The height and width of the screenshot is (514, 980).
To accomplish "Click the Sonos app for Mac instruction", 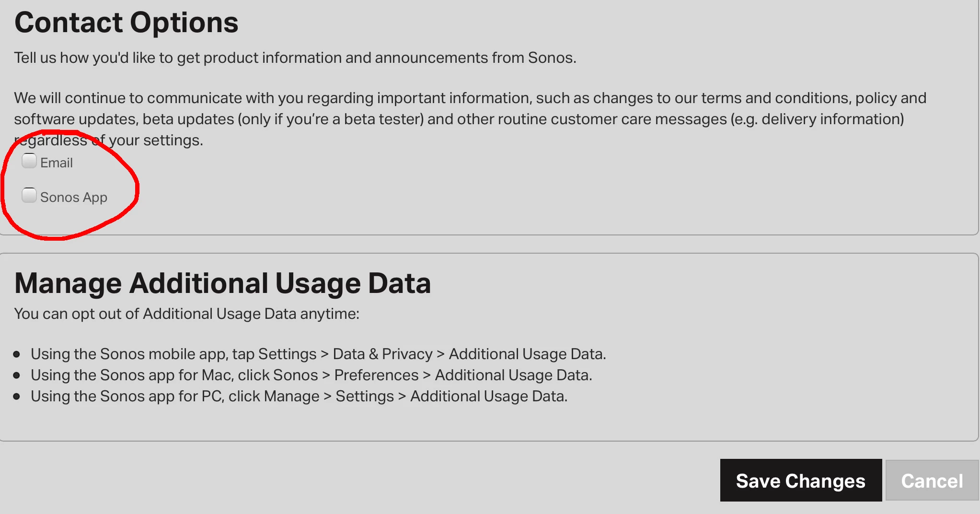I will [x=311, y=375].
